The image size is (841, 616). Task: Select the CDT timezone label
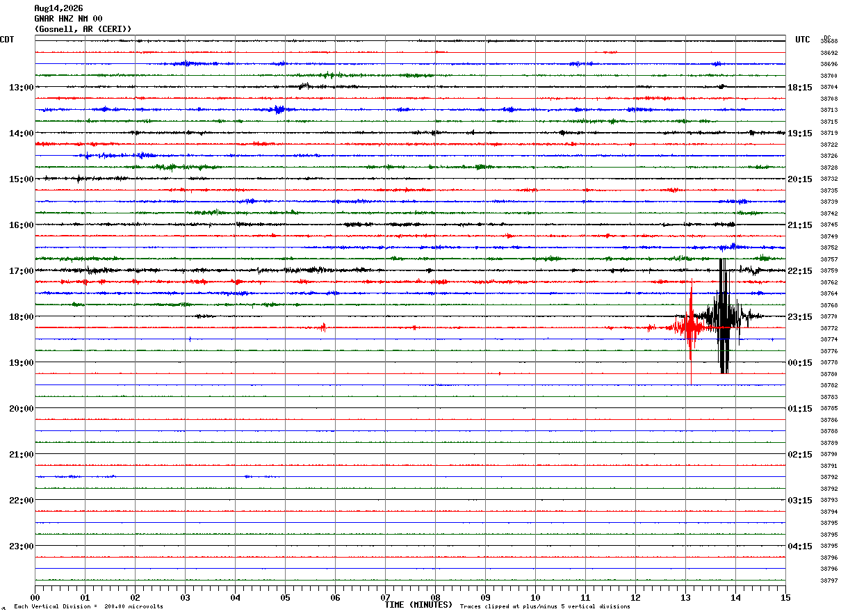click(7, 40)
